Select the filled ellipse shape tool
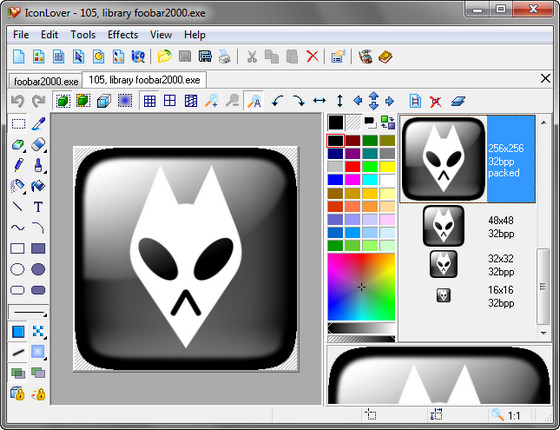 click(38, 269)
